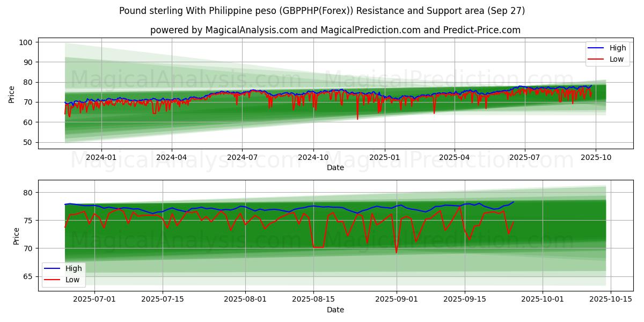Click the 2024-01 tick label on top x-axis
644x322 pixels.
tap(101, 158)
